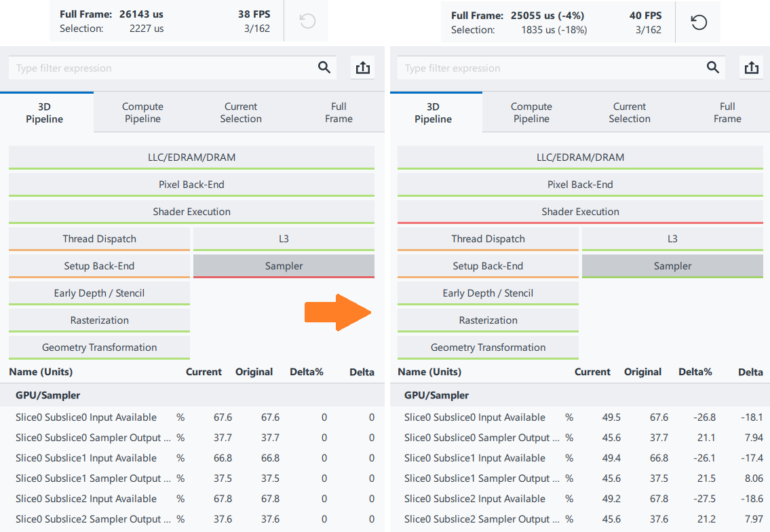Image resolution: width=770 pixels, height=532 pixels.
Task: Click Geometry Transformation in the right pipeline
Action: (488, 347)
